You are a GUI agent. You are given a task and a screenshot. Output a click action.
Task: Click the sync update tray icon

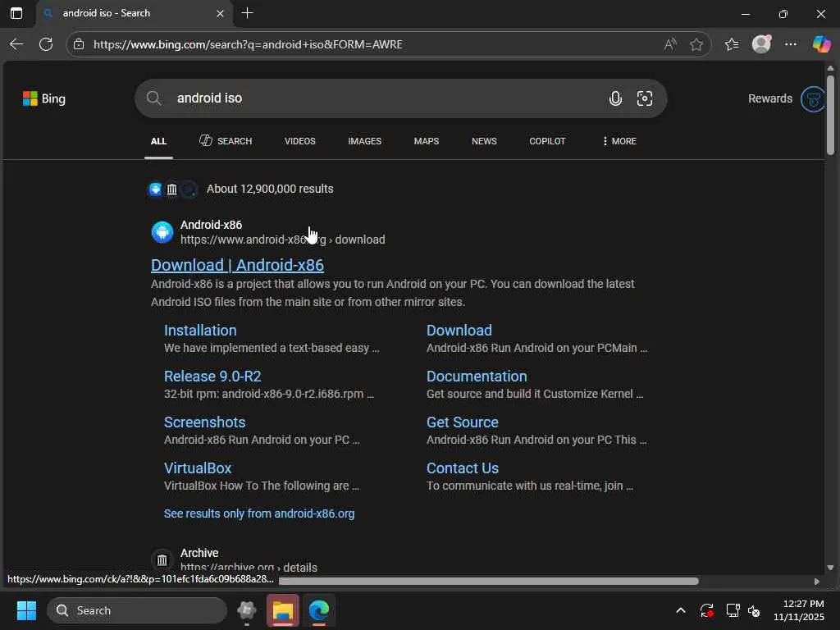tap(706, 610)
